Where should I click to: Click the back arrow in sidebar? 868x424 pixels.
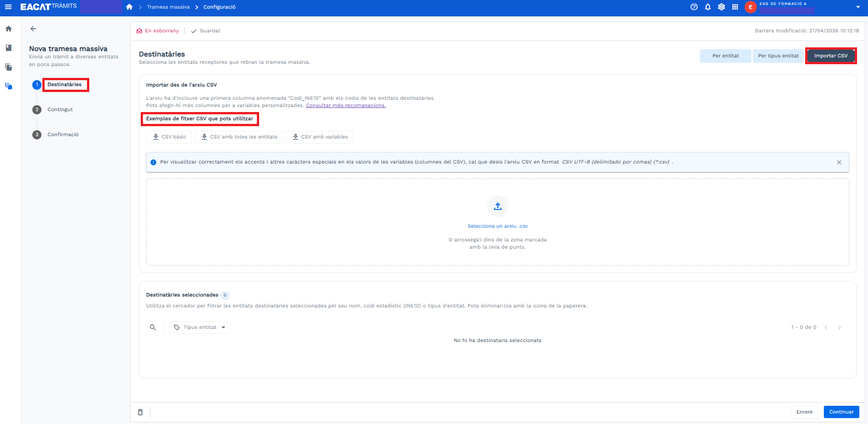[33, 29]
